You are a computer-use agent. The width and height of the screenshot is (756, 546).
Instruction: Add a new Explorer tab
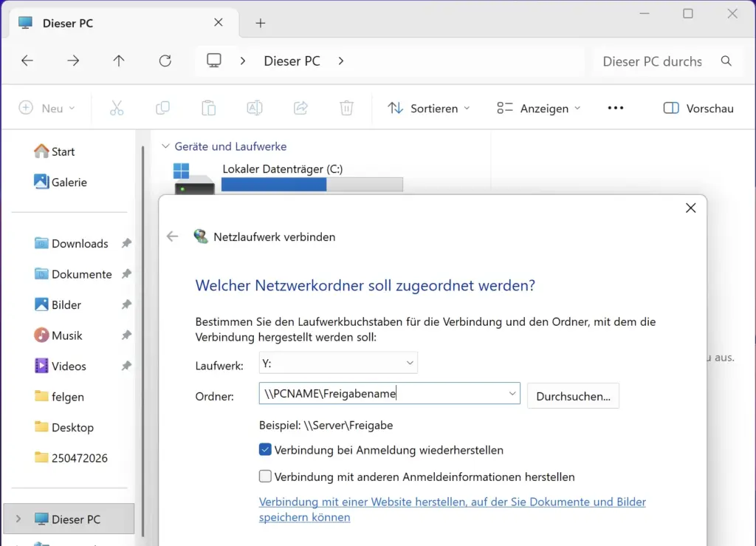coord(261,23)
